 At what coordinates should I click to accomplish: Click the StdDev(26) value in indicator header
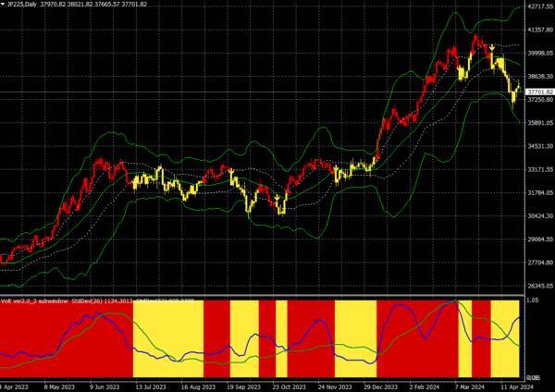(102, 301)
